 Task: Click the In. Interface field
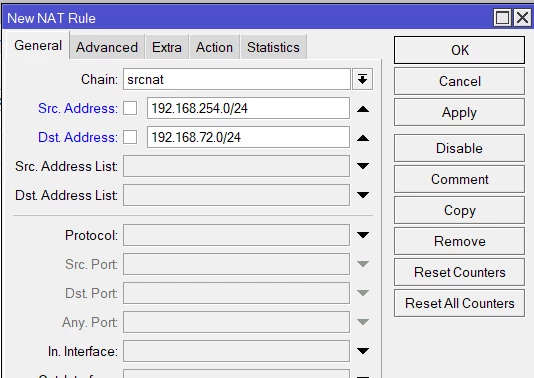pyautogui.click(x=236, y=351)
